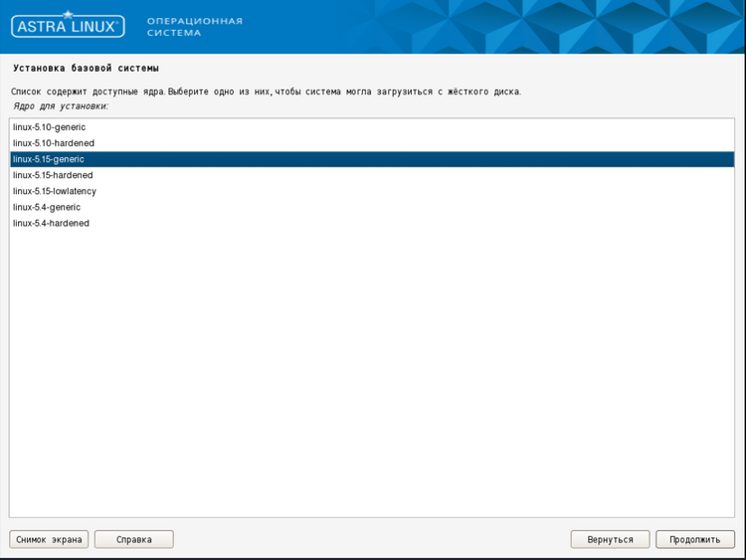Screen dimensions: 746x560
Task: Open help via Справка button
Action: pos(134,539)
